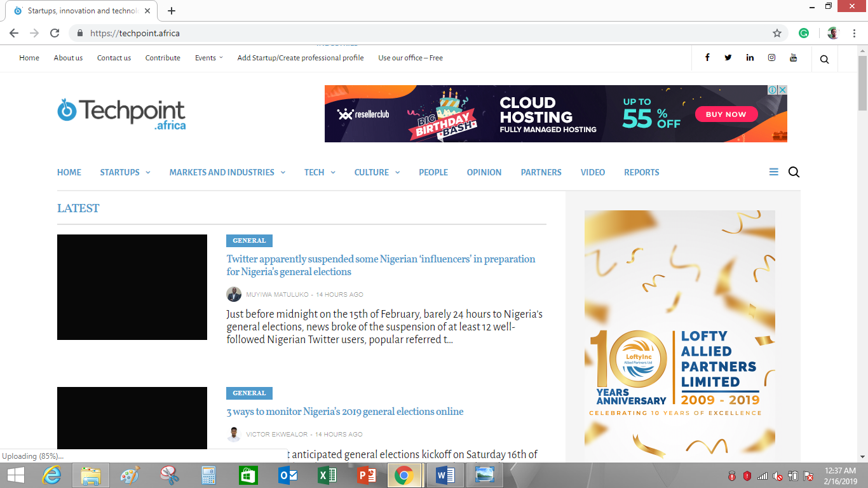868x488 pixels.
Task: Visit Techpoint's Instagram via its icon
Action: 771,58
